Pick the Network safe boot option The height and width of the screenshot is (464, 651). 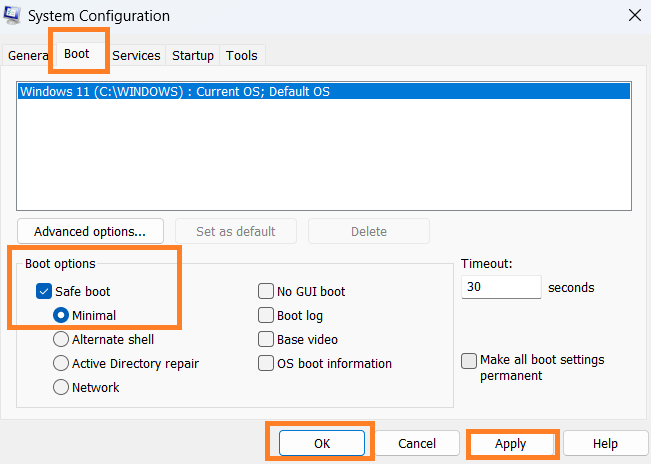tap(61, 388)
